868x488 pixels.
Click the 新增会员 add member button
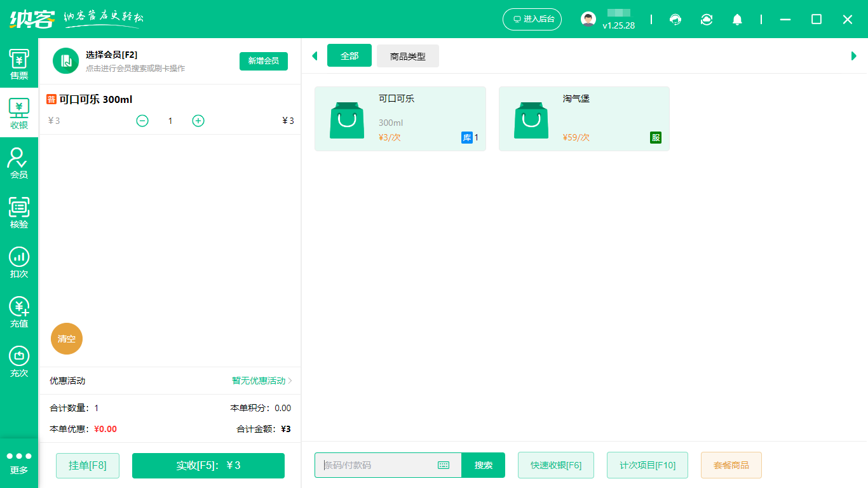point(263,62)
